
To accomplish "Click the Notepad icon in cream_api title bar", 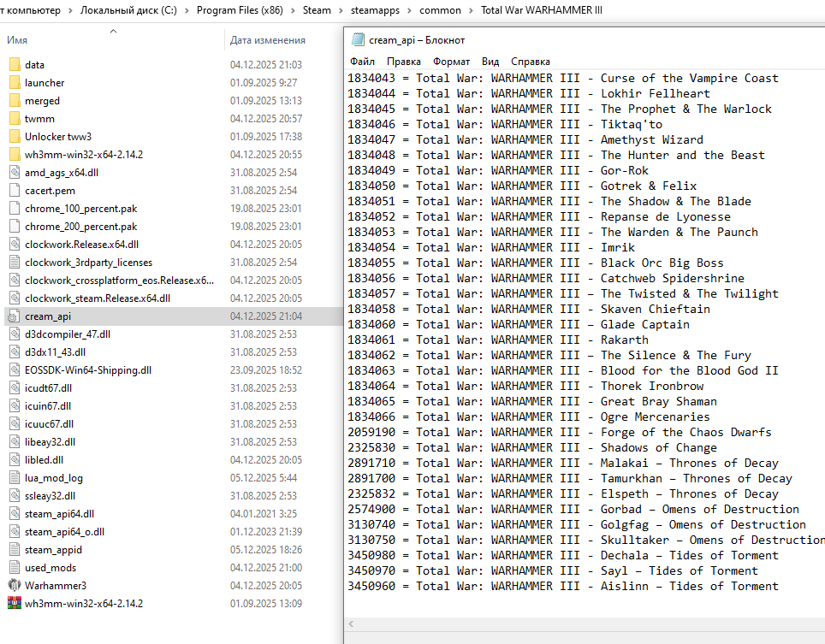I will [x=358, y=39].
